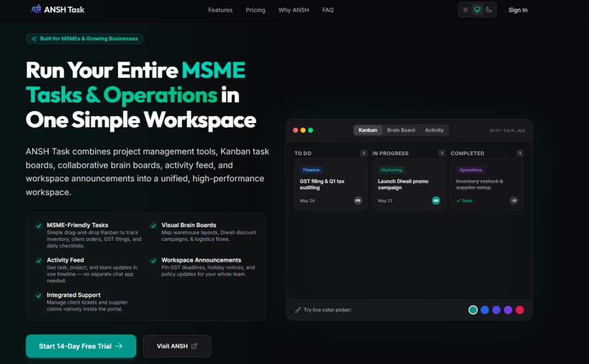
Task: Click the TO DO column count badge
Action: click(x=363, y=153)
